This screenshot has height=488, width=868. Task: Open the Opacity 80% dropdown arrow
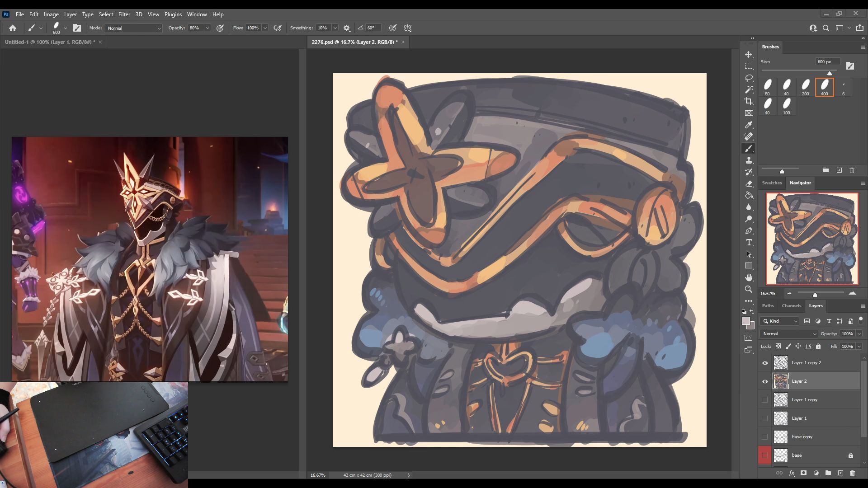[x=208, y=28]
